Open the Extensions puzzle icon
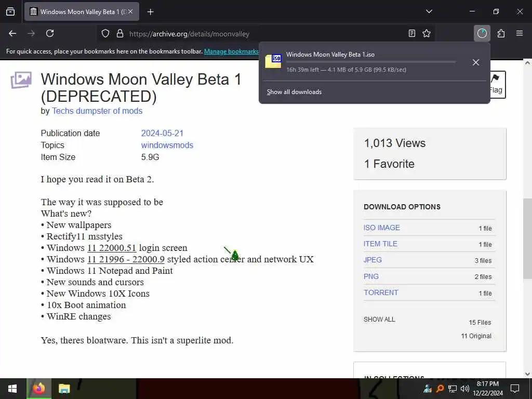 point(501,33)
